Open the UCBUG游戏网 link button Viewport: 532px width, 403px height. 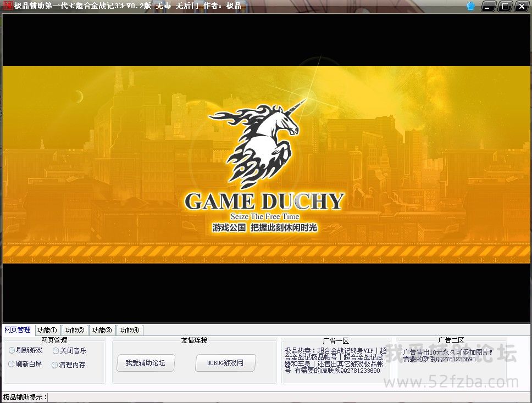[x=225, y=363]
